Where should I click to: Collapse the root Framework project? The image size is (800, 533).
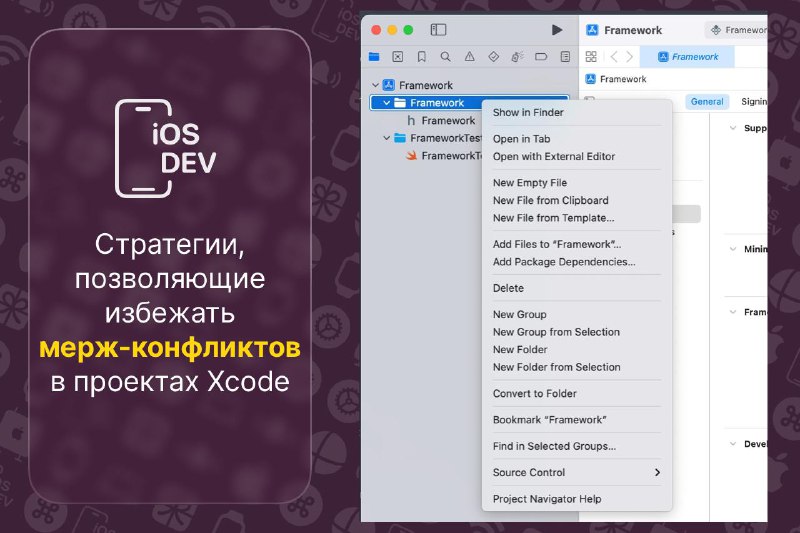(376, 85)
